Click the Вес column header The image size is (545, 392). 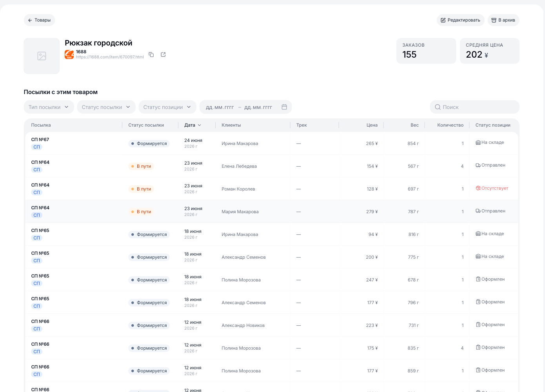coord(414,125)
